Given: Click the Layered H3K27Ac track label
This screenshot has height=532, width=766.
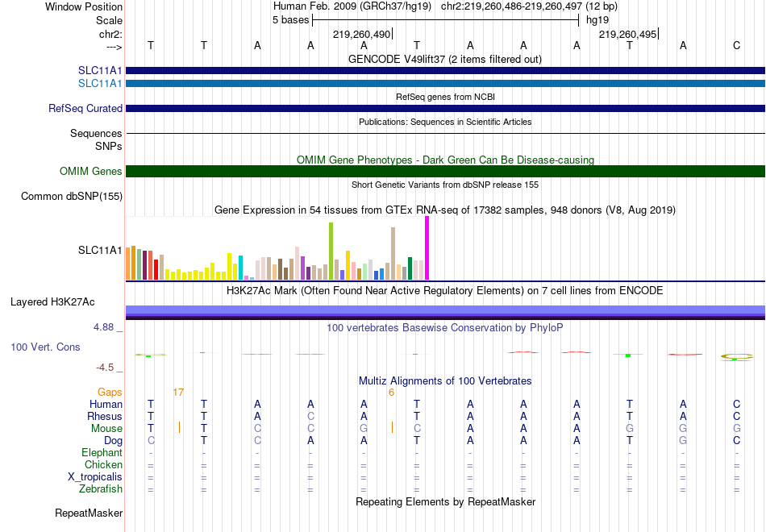Looking at the screenshot, I should click(52, 302).
